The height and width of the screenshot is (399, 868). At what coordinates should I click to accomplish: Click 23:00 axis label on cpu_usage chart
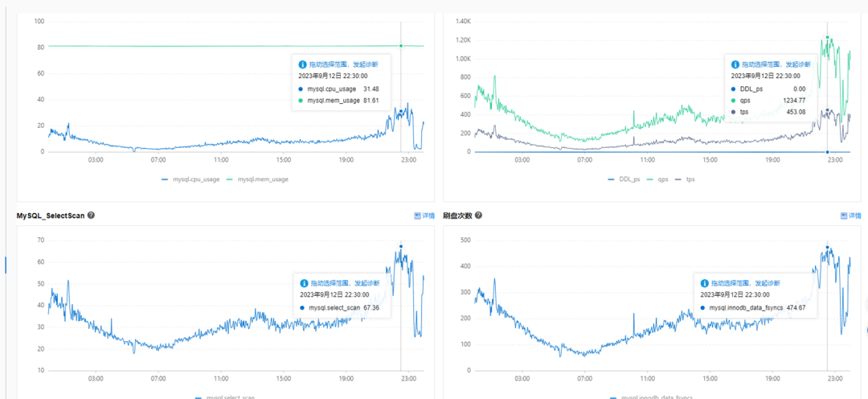[408, 160]
